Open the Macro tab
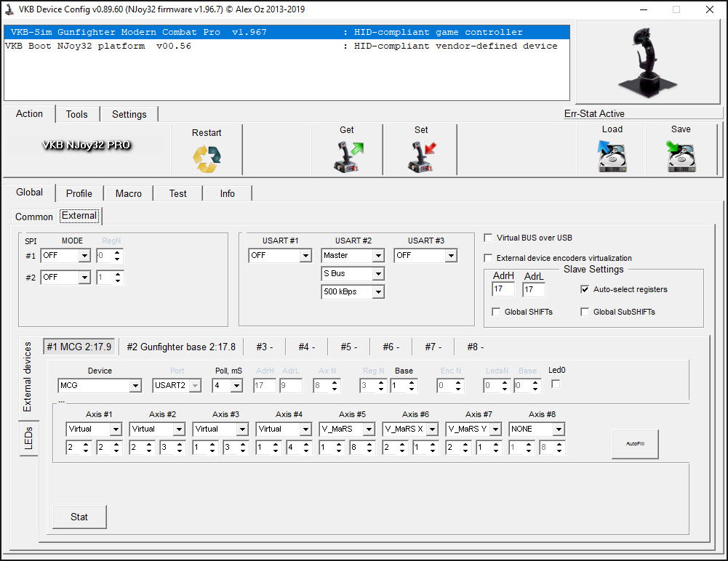Image resolution: width=728 pixels, height=561 pixels. (x=129, y=193)
